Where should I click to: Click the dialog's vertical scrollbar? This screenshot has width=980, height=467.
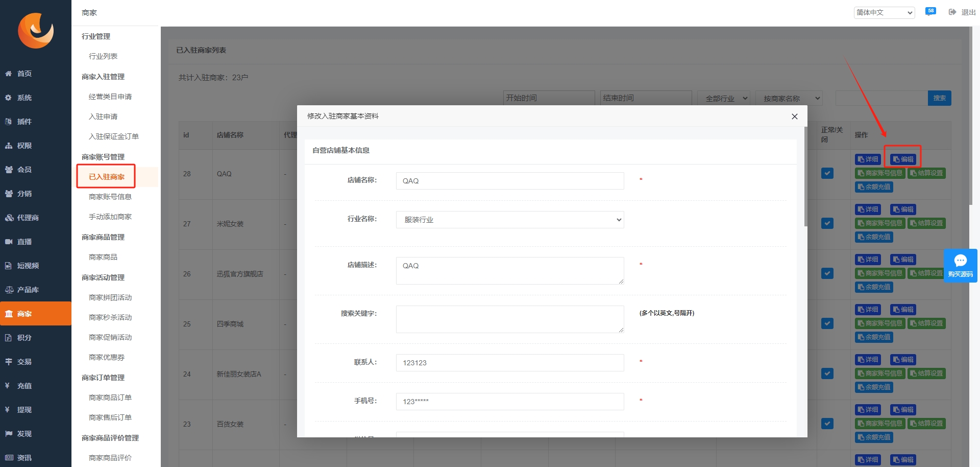[805, 176]
